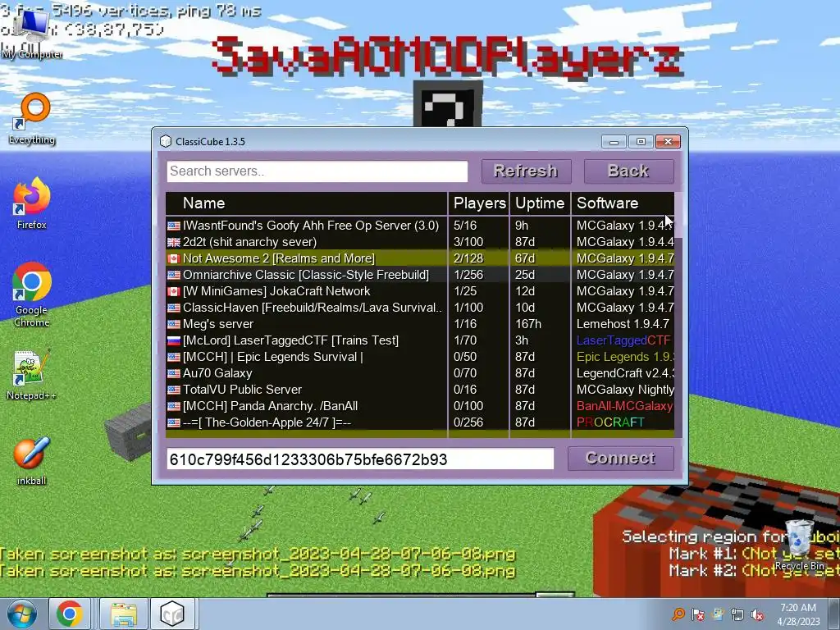Viewport: 840px width, 630px height.
Task: Select The-Golden-Apple 24/7 server
Action: 420,422
